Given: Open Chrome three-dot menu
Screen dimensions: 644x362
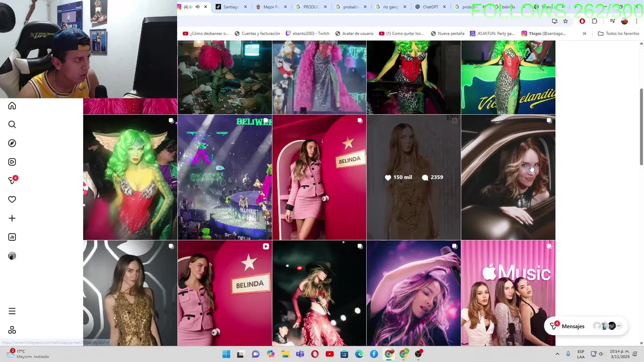Looking at the screenshot, I should point(636,21).
